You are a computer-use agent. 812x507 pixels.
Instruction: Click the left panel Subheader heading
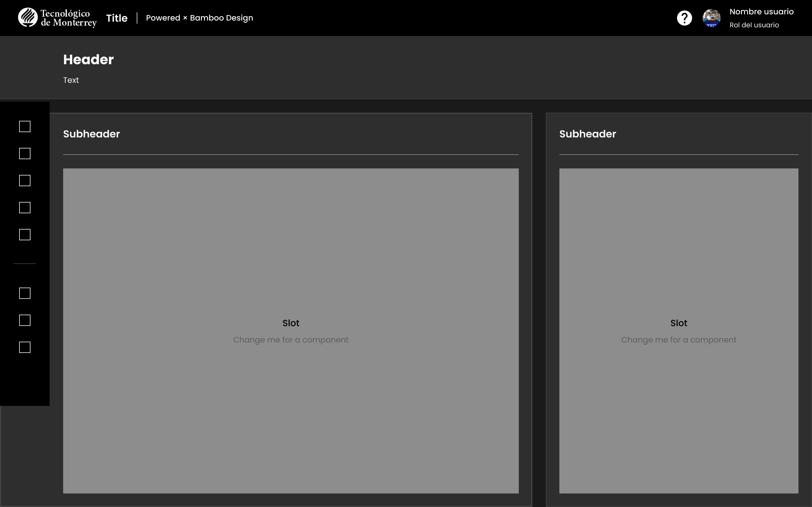(92, 134)
